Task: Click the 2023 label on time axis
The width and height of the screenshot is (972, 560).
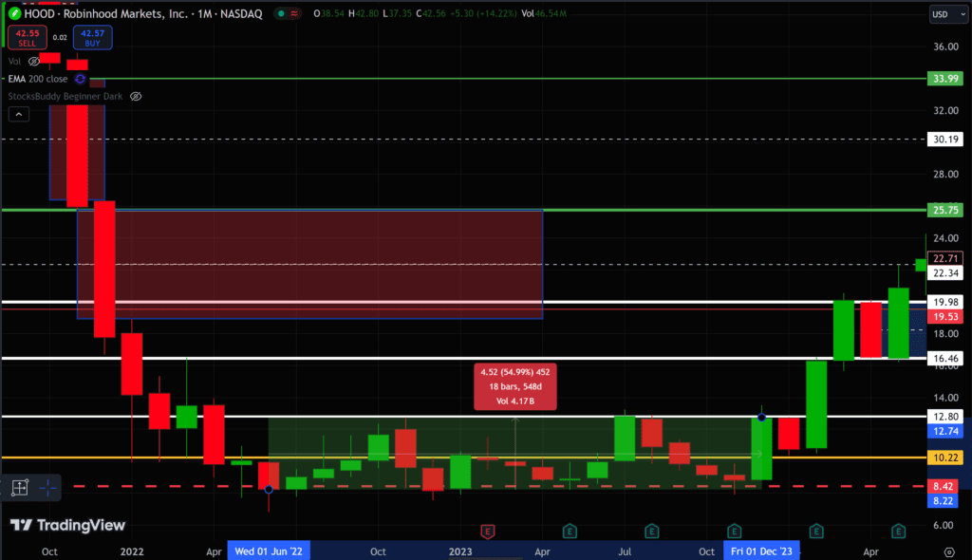Action: click(x=460, y=551)
